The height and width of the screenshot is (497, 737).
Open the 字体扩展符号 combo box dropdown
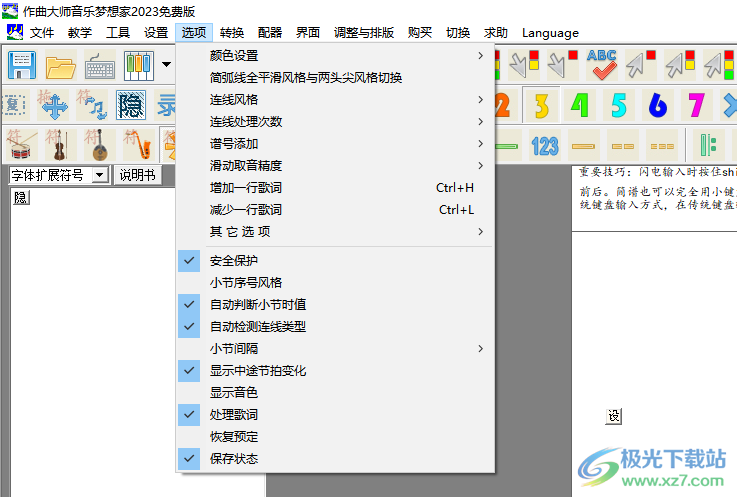coord(99,175)
